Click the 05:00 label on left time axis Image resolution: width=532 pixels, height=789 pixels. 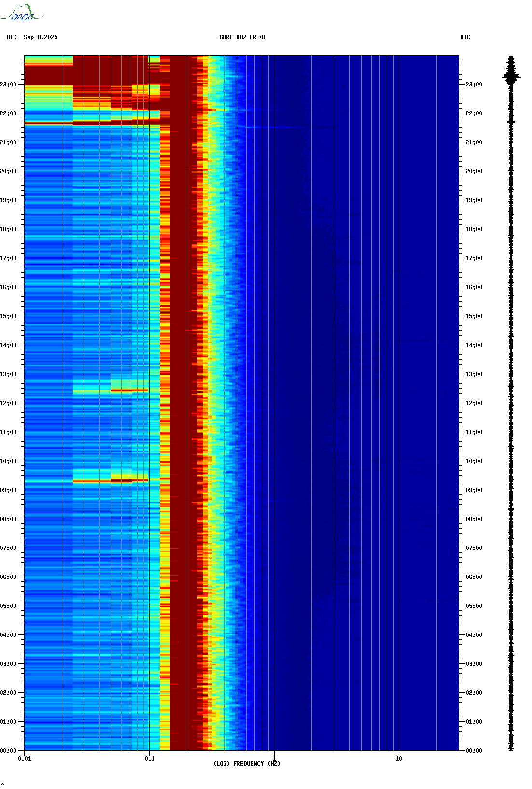[8, 606]
